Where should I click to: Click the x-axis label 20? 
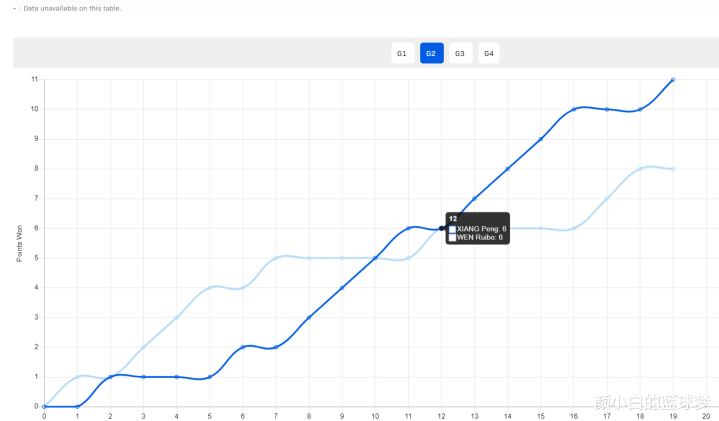point(706,416)
